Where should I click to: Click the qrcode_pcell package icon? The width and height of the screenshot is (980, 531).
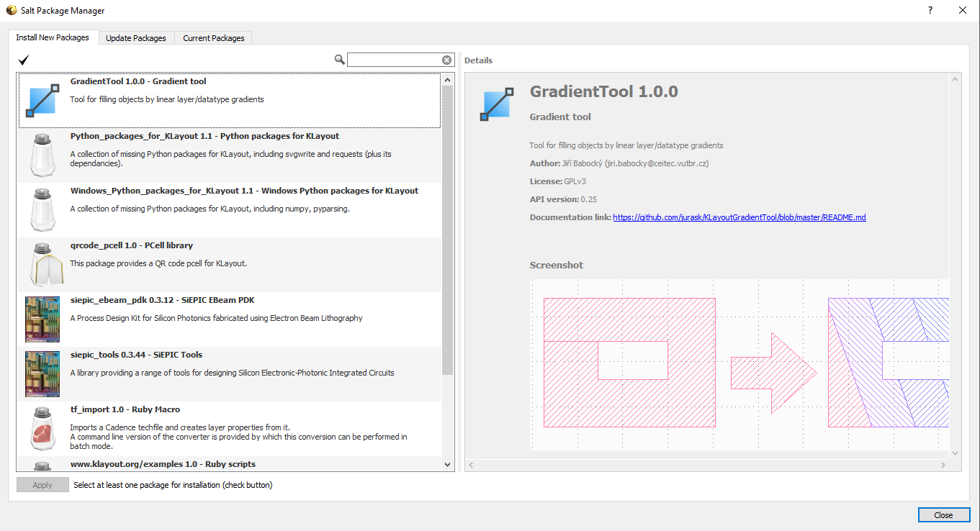click(x=46, y=265)
